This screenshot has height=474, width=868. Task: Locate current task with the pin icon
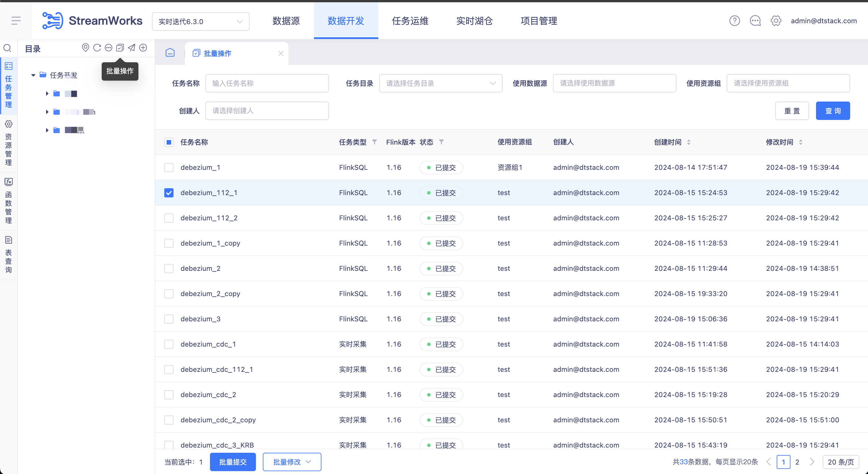coord(86,48)
